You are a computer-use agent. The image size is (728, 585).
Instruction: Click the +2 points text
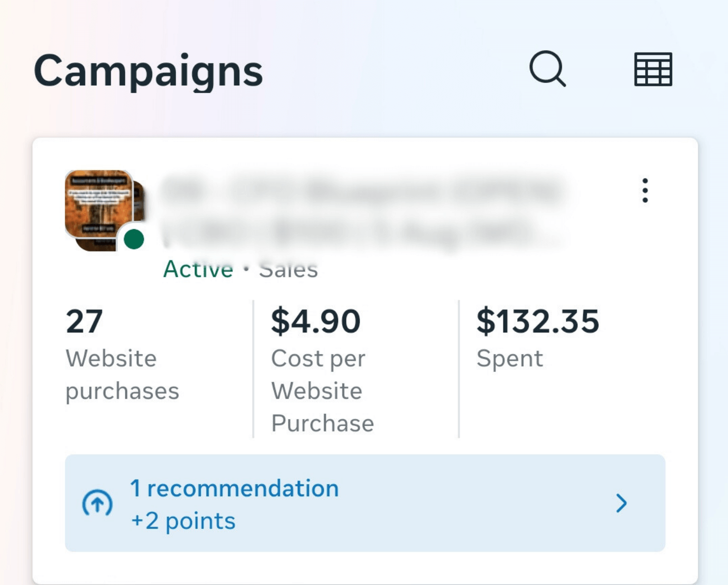[x=183, y=521]
